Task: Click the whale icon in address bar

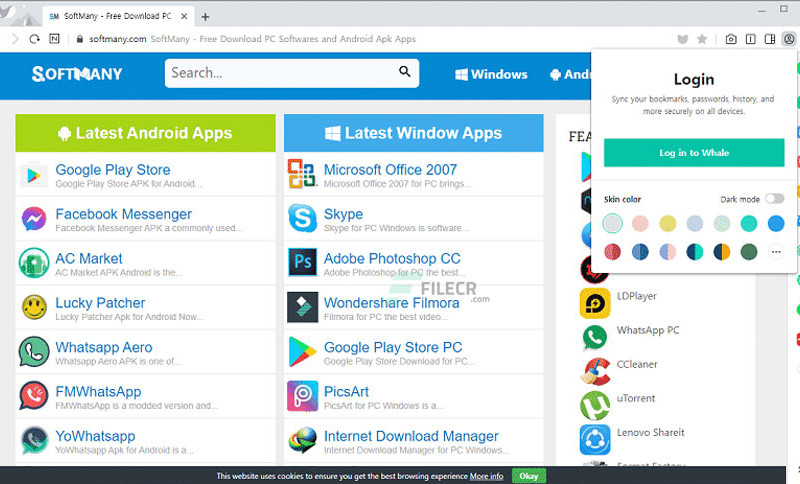Action: pos(683,39)
